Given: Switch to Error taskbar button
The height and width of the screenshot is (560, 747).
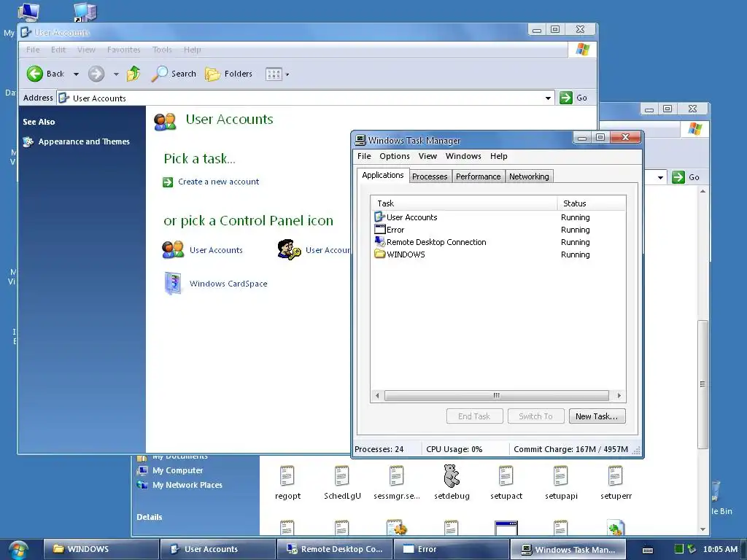Looking at the screenshot, I should [x=451, y=549].
